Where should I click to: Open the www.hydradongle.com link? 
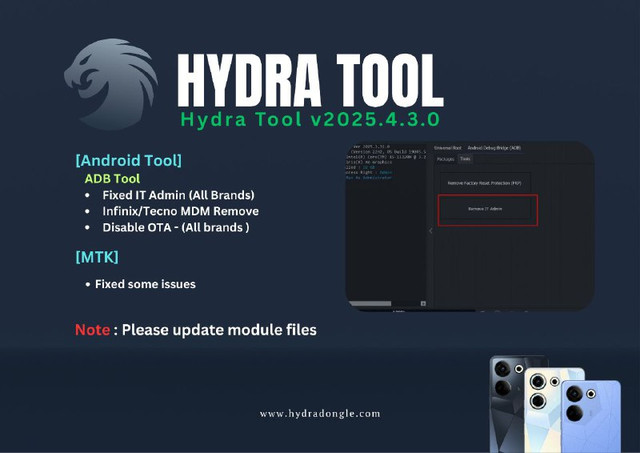pyautogui.click(x=320, y=413)
